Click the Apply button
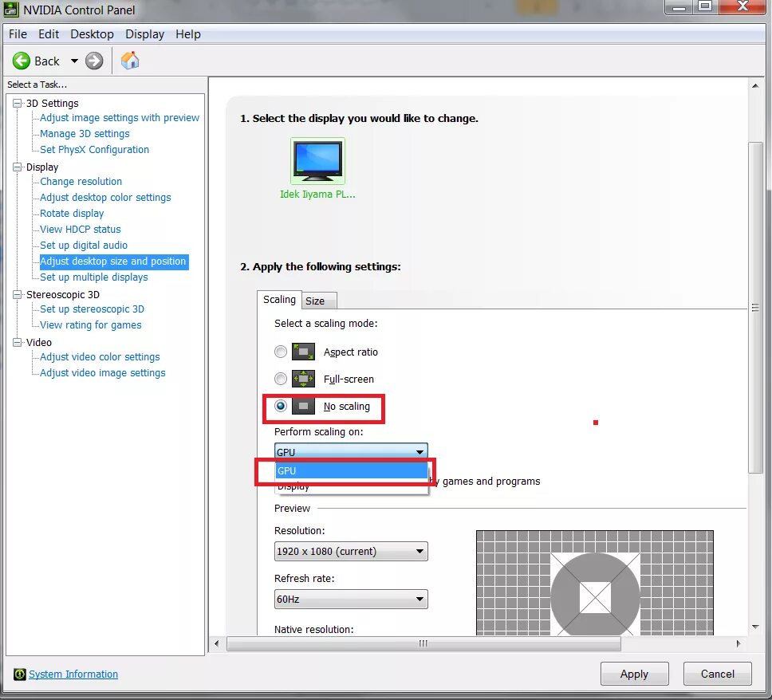772x700 pixels. pyautogui.click(x=634, y=674)
